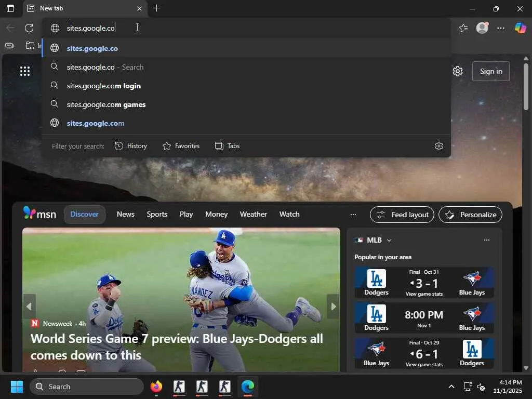This screenshot has height=399, width=532.
Task: Click the browser back arrow
Action: point(10,28)
